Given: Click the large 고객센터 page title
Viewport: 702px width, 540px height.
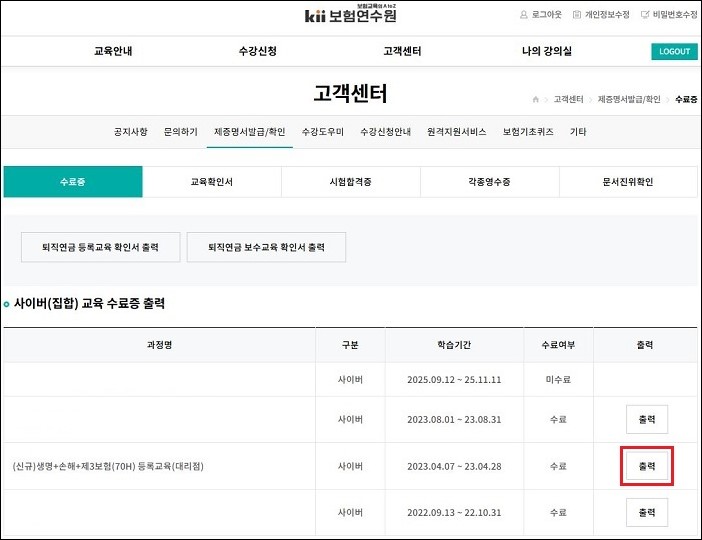Looking at the screenshot, I should (x=350, y=94).
